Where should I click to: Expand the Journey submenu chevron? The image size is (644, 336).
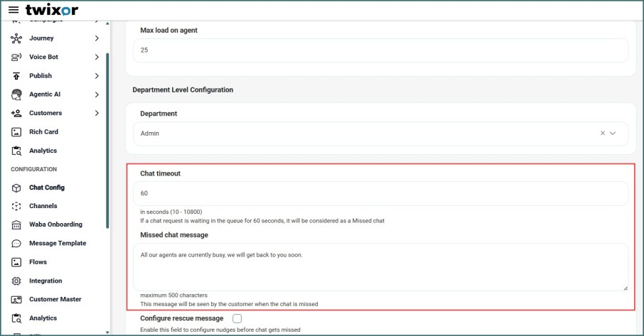97,38
